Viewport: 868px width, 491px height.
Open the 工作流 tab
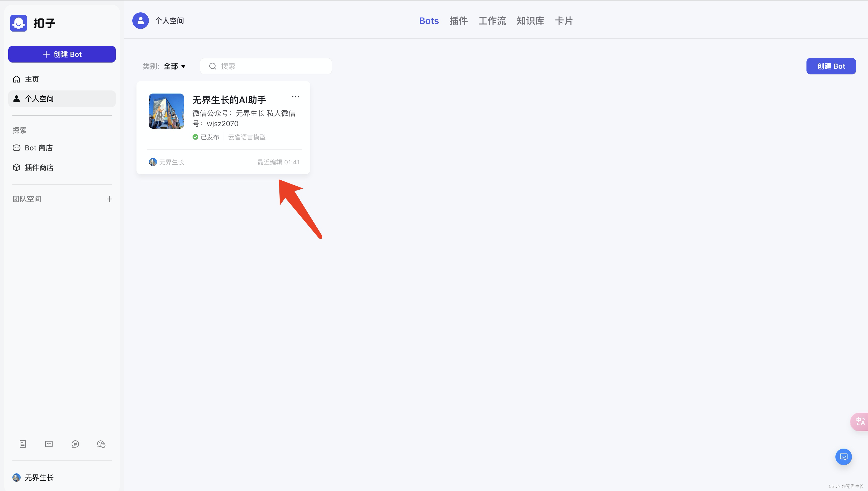[492, 21]
